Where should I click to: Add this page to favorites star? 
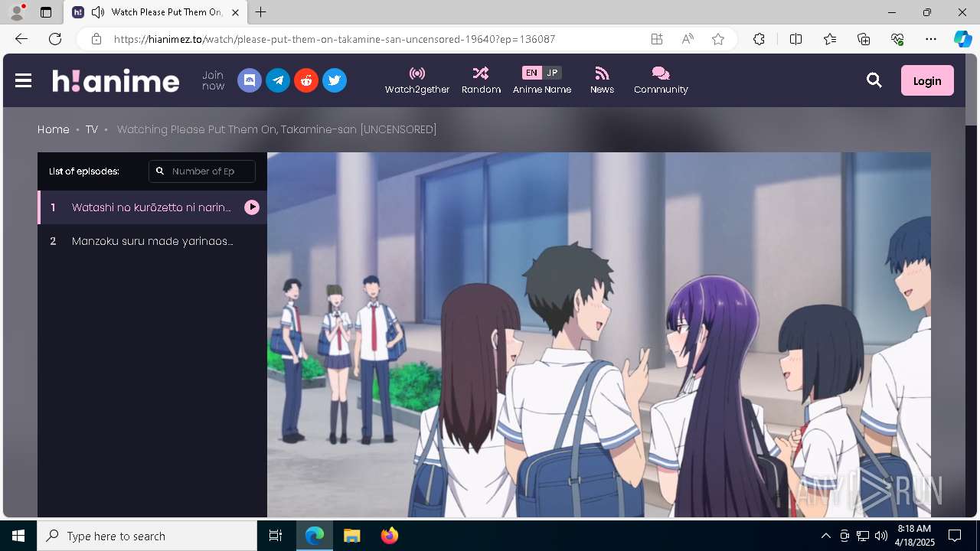(718, 39)
